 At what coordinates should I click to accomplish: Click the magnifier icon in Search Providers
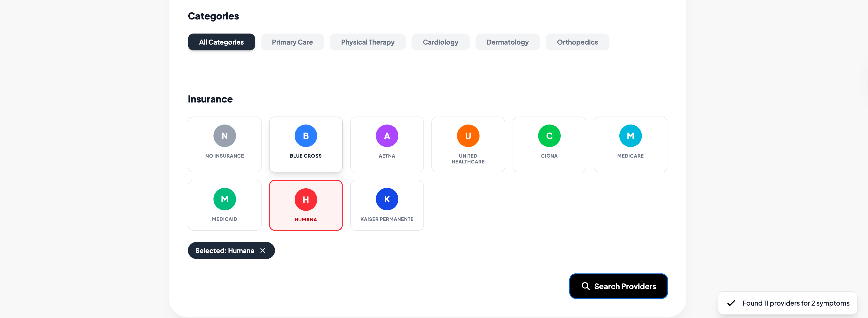coord(585,286)
